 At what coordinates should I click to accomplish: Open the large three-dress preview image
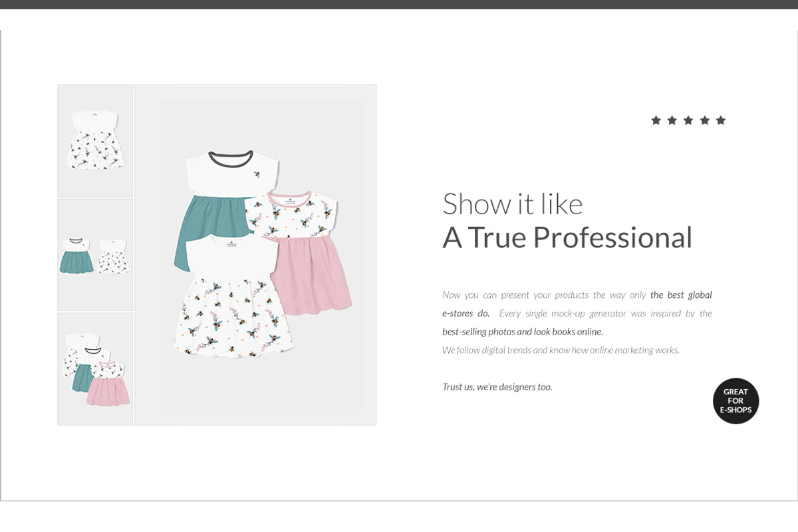click(255, 255)
